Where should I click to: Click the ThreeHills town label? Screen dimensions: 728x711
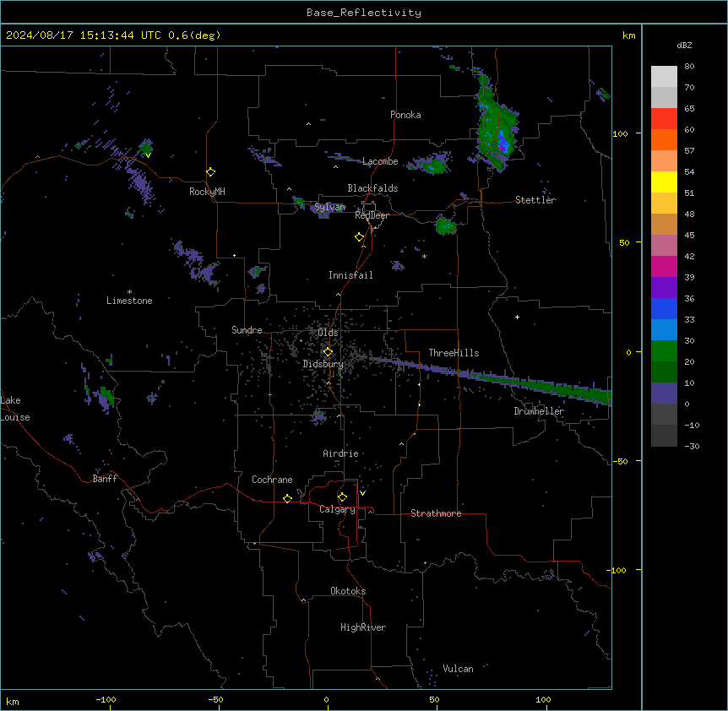(454, 353)
